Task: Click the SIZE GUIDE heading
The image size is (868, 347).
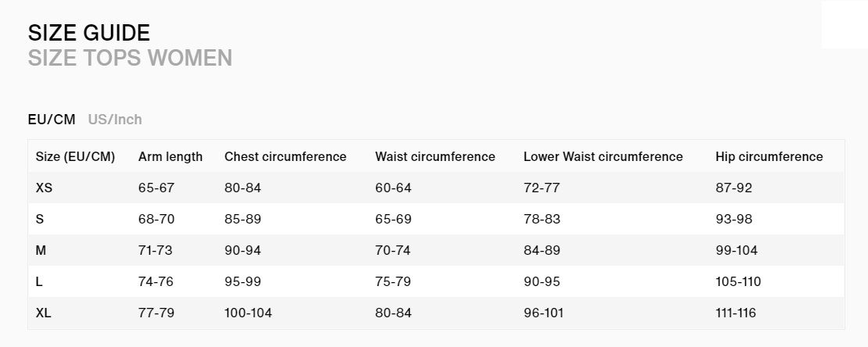Action: coord(88,33)
